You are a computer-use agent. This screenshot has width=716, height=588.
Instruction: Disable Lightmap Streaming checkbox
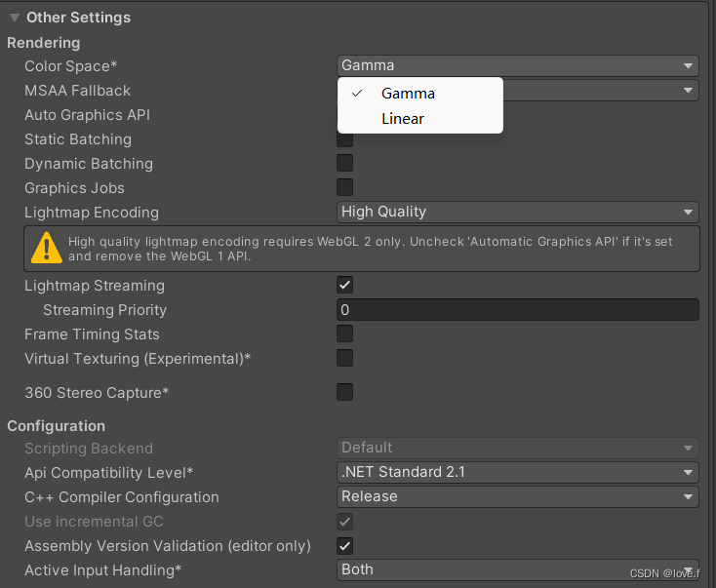click(344, 285)
